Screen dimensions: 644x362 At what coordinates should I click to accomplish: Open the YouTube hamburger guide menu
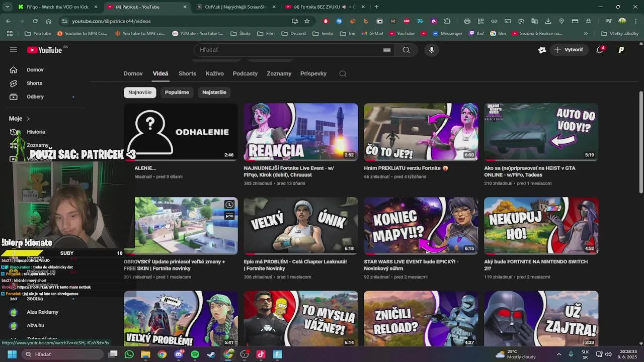(14, 50)
